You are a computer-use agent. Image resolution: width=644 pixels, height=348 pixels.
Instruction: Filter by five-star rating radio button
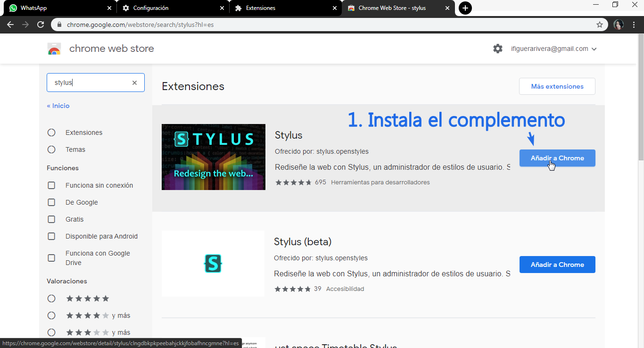51,298
